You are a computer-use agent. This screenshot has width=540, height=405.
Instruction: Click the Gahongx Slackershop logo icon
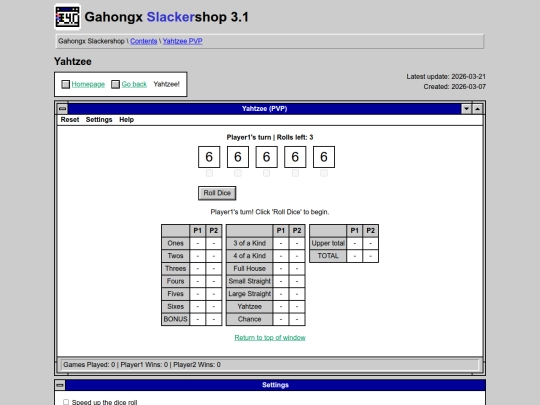tap(68, 17)
